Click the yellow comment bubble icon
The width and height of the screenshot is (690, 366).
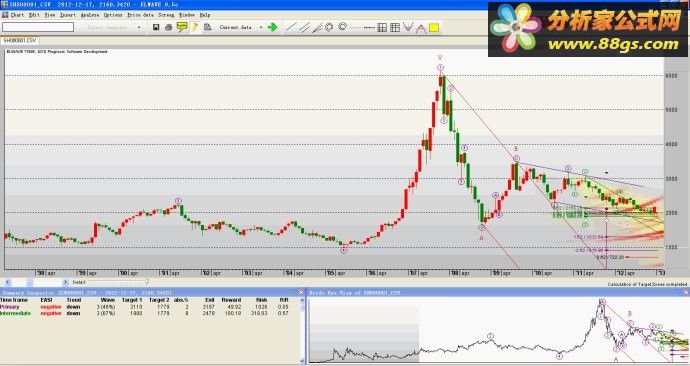coord(181,27)
